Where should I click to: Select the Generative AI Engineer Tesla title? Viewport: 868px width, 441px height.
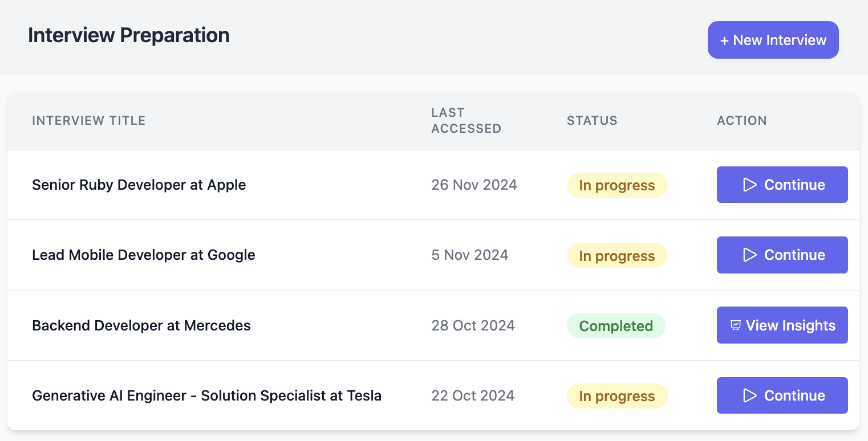point(207,395)
